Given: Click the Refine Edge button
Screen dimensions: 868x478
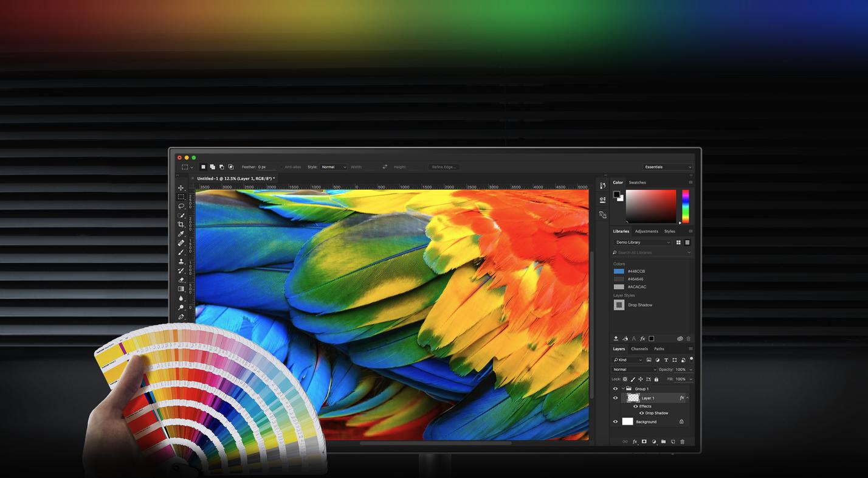Looking at the screenshot, I should click(444, 167).
